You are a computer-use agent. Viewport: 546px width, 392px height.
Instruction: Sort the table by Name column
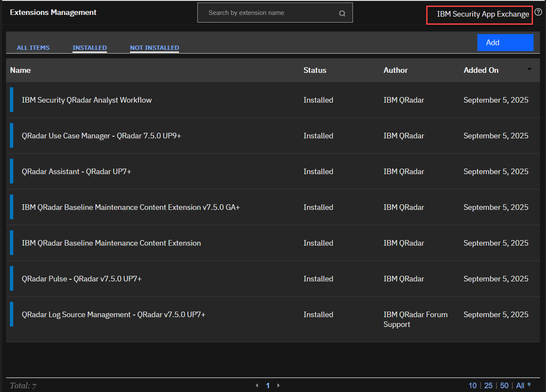pos(20,70)
